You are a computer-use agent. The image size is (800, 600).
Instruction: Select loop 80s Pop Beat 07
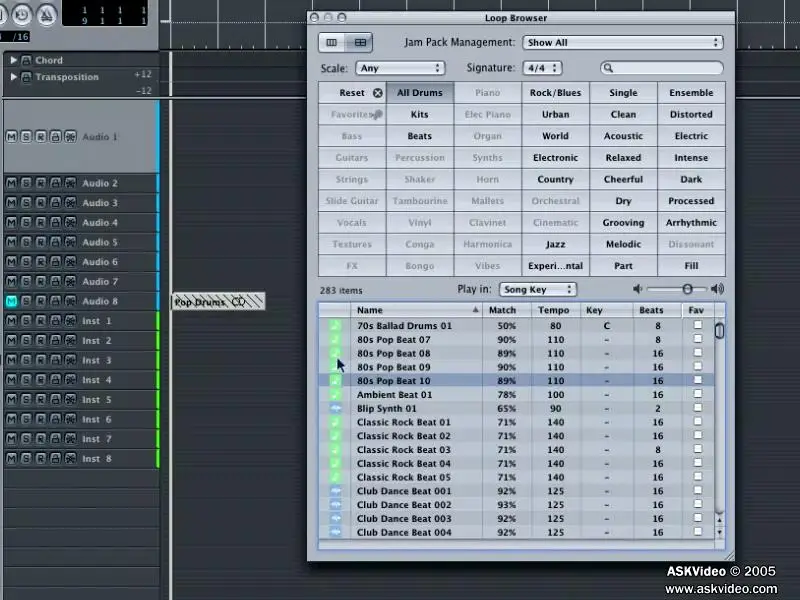516,339
